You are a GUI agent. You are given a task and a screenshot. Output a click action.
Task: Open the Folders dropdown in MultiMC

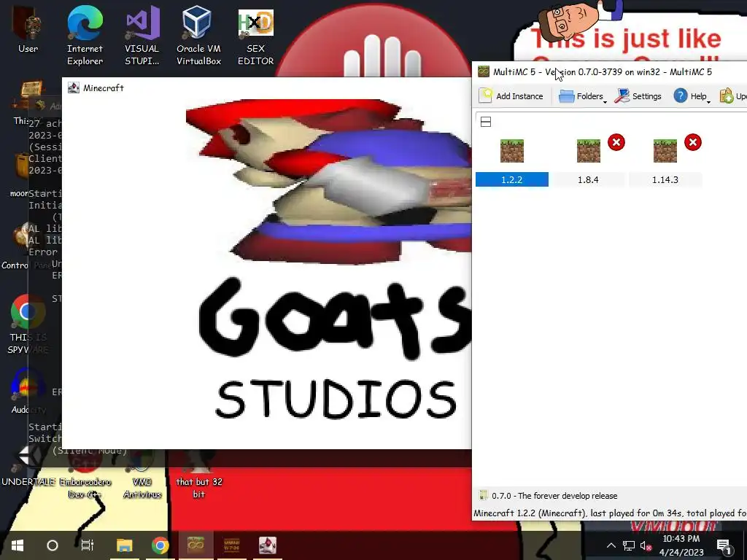(x=582, y=96)
